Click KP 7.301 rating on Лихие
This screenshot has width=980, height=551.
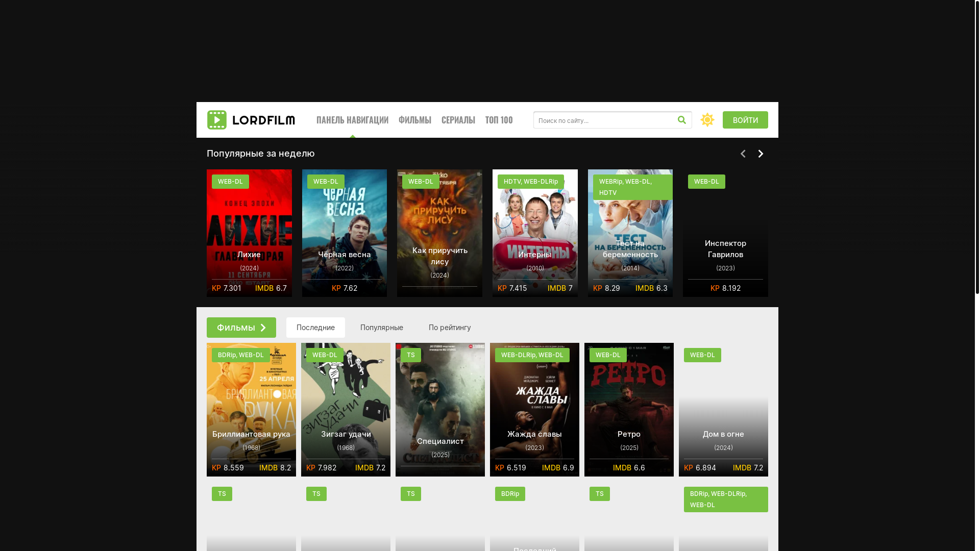227,288
